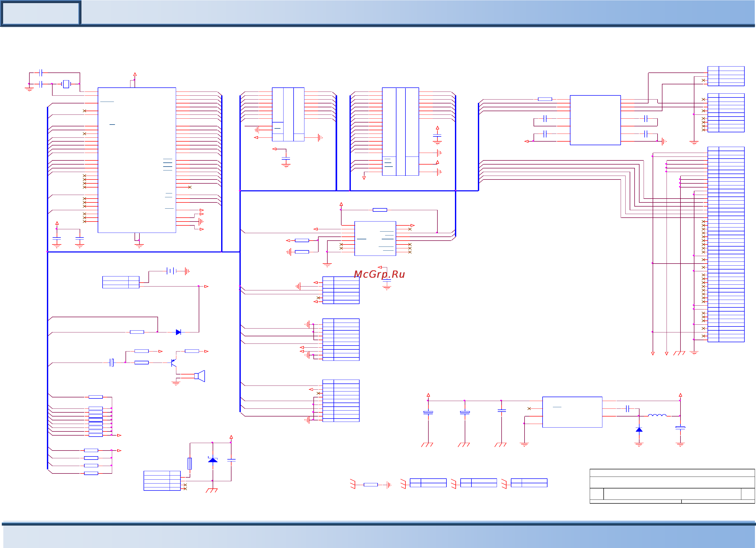Click the topmost small connector at top right
Image resolution: width=756 pixels, height=548 pixels.
(726, 76)
